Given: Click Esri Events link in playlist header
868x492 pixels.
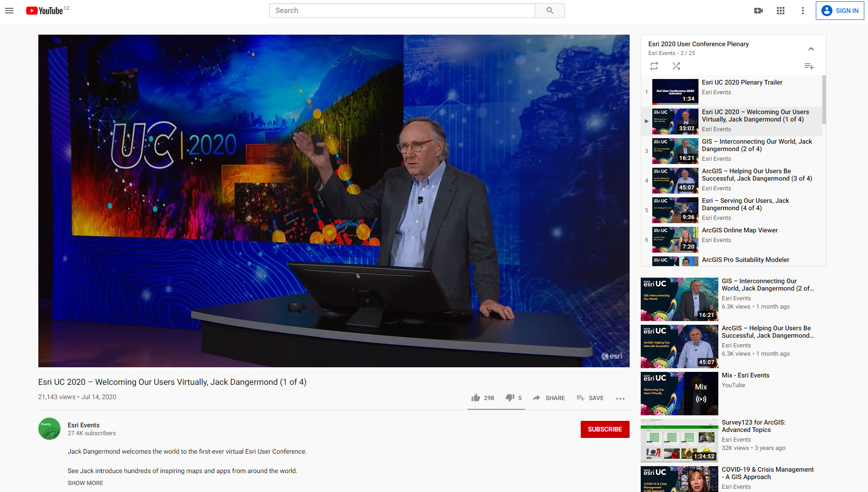Looking at the screenshot, I should 662,53.
